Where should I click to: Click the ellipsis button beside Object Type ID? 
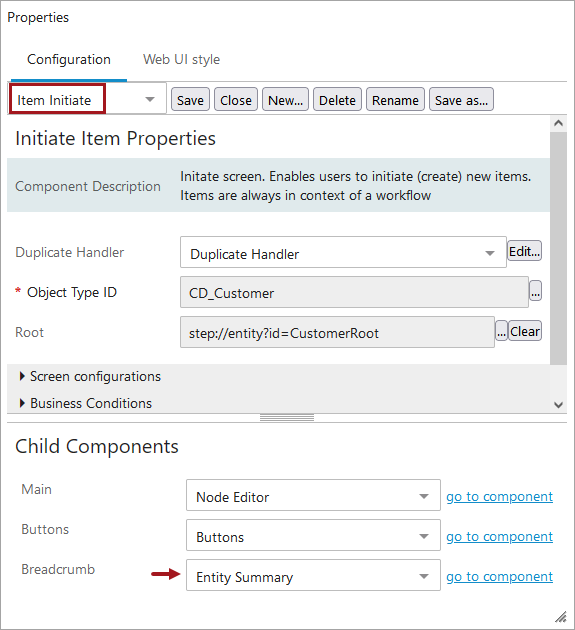pos(535,291)
